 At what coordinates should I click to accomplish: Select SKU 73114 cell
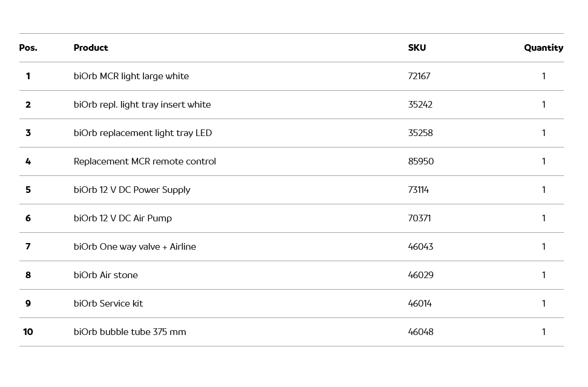(x=419, y=190)
